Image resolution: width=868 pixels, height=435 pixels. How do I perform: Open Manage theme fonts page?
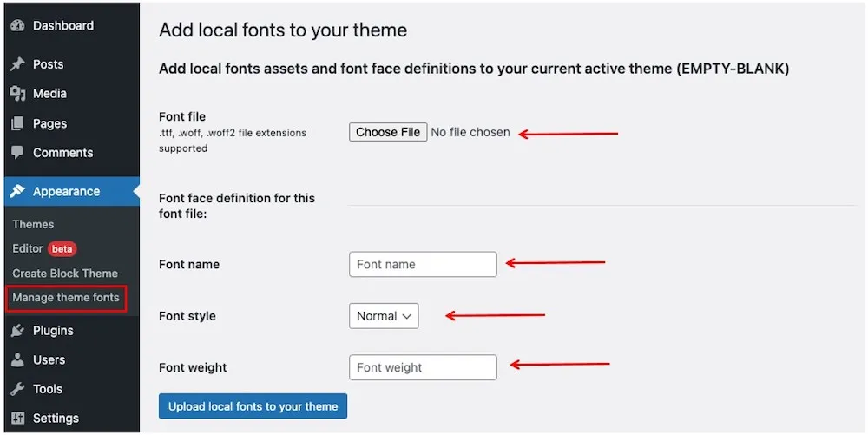(66, 298)
